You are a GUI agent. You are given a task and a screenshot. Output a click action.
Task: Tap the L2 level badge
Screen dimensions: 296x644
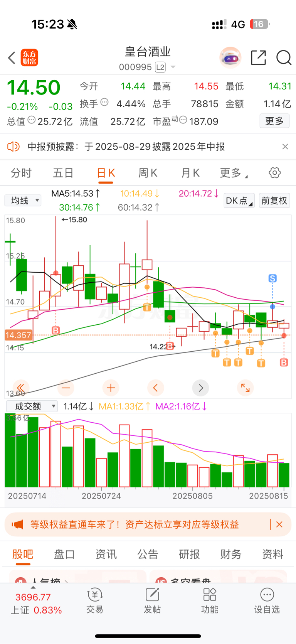click(160, 67)
